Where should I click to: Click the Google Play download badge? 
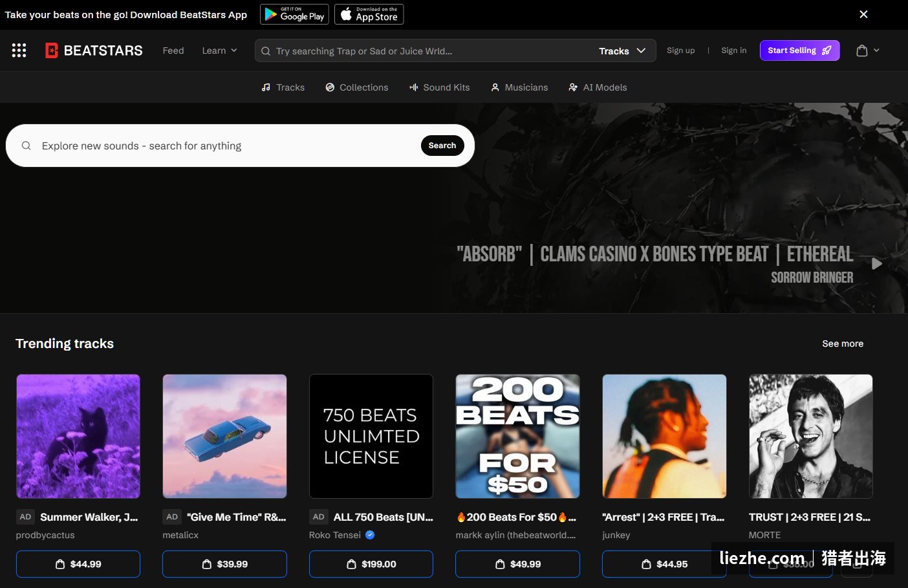(x=294, y=14)
